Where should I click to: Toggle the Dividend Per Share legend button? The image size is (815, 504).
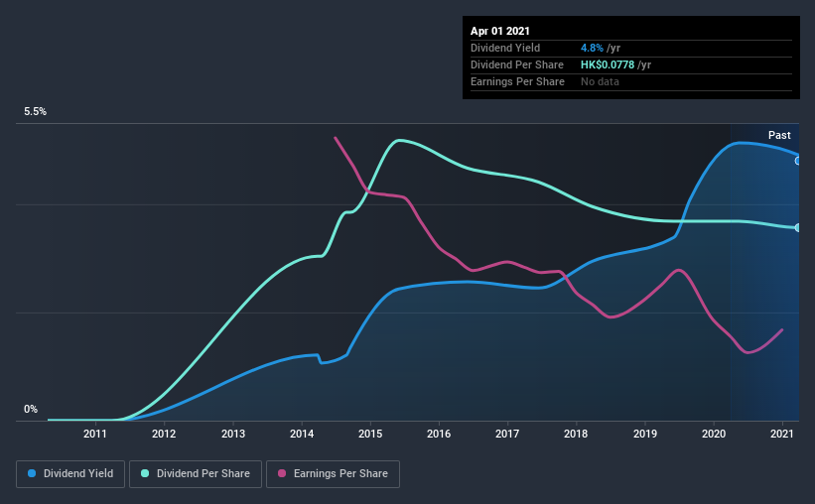click(x=196, y=474)
